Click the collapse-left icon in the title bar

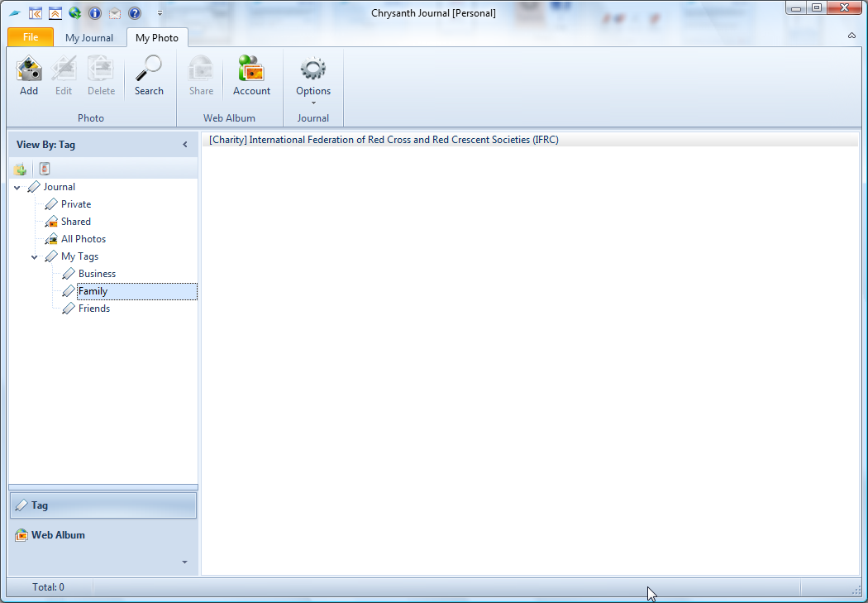coord(36,13)
